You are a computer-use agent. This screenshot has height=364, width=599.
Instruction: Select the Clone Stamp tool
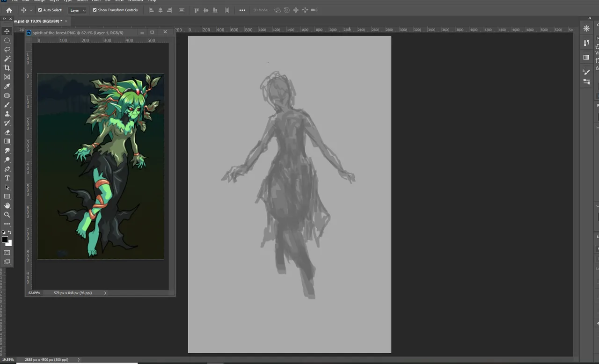[x=7, y=114]
